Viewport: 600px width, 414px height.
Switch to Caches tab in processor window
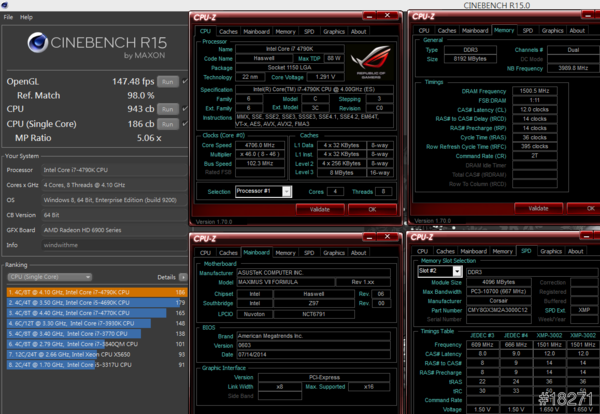pyautogui.click(x=228, y=31)
